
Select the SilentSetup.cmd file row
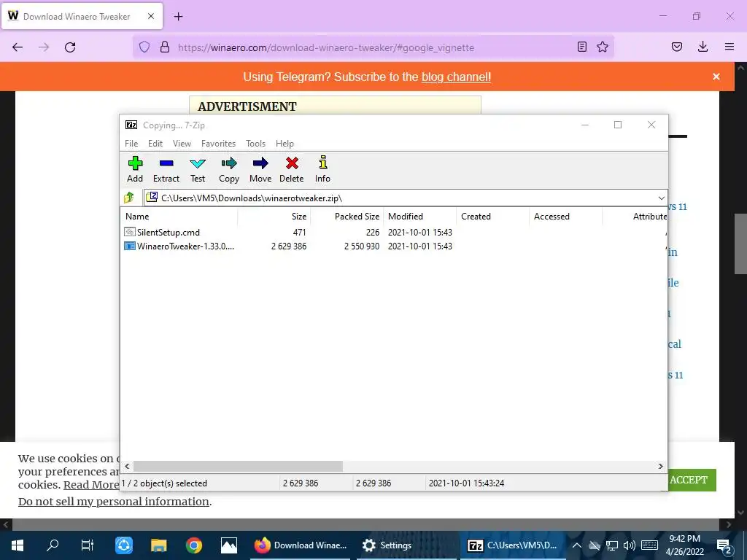(x=395, y=233)
